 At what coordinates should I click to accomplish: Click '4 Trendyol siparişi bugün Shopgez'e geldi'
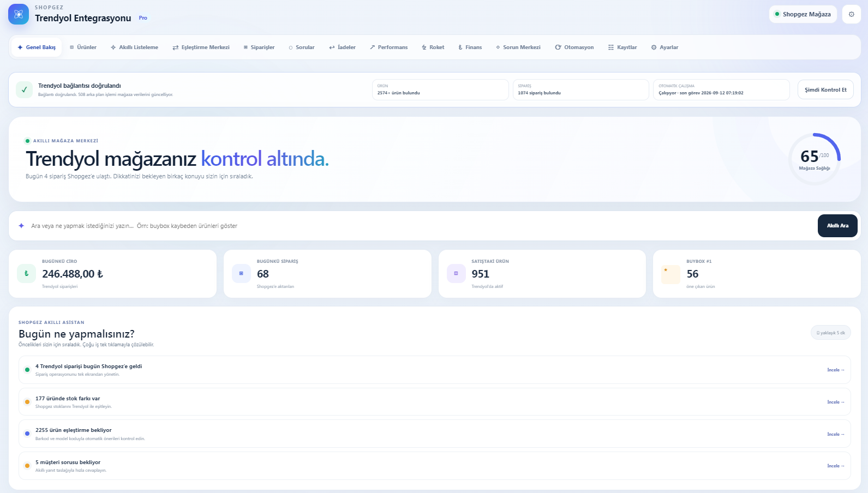pos(89,366)
